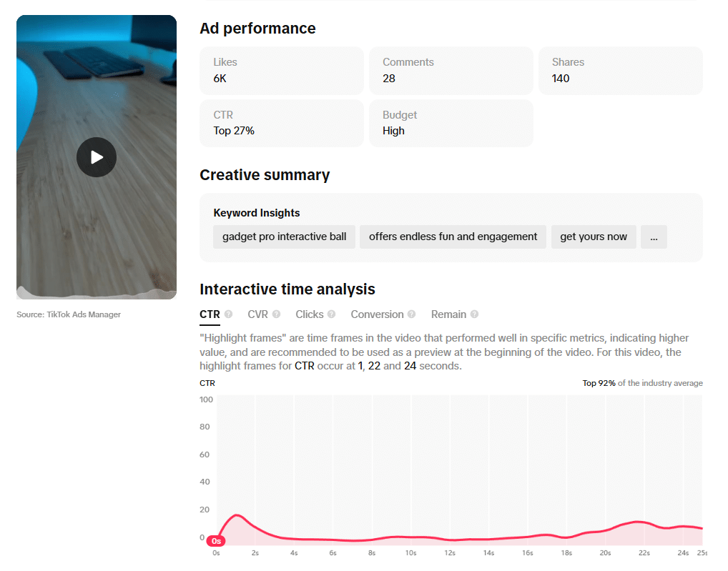The height and width of the screenshot is (571, 728).
Task: Click the question mark beside Conversion
Action: pos(412,314)
